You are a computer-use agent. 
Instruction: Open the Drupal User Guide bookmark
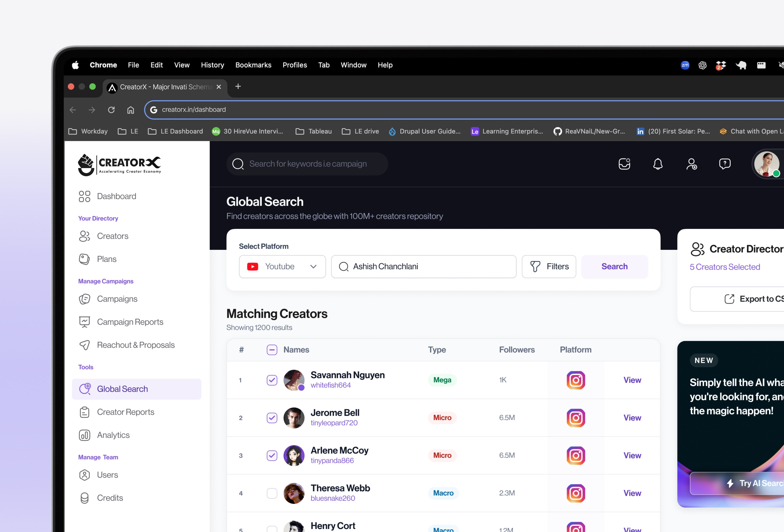point(424,132)
